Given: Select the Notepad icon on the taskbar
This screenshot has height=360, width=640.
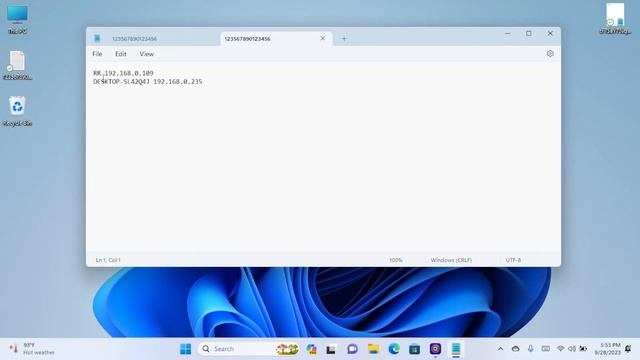Looking at the screenshot, I should (456, 349).
